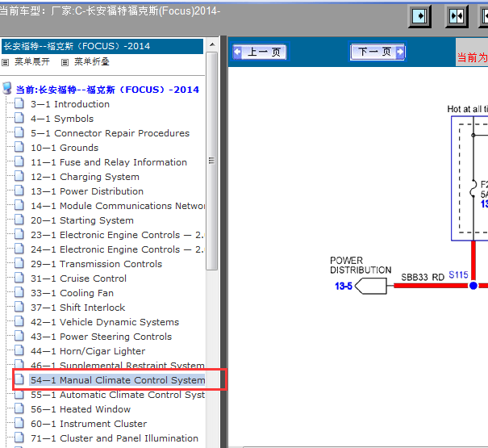488x448 pixels.
Task: Open 5—1 Connector Repair Procedures
Action: point(110,133)
